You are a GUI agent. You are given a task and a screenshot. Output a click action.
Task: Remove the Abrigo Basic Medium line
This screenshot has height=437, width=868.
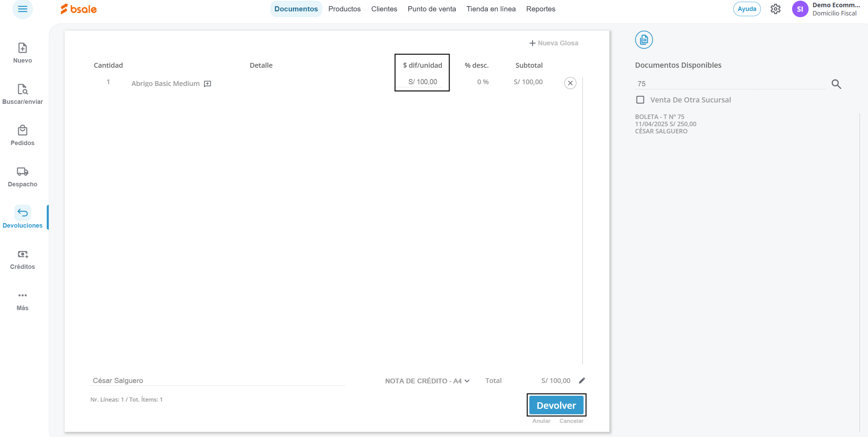tap(570, 83)
